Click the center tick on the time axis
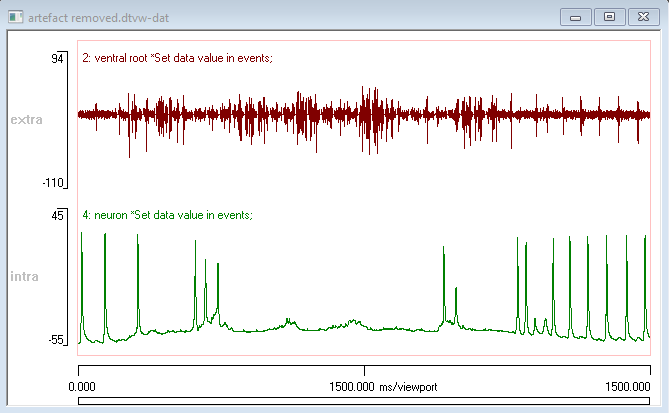669x413 pixels. tap(364, 370)
